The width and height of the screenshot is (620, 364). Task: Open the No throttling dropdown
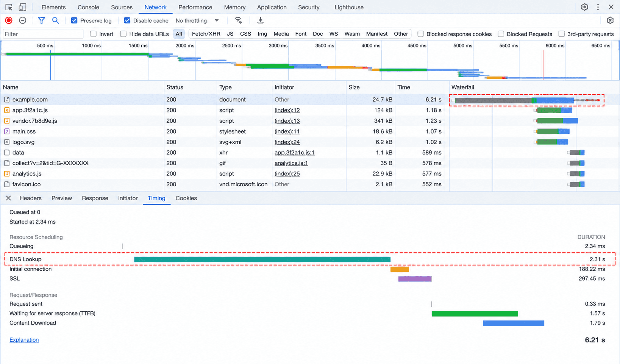(197, 20)
